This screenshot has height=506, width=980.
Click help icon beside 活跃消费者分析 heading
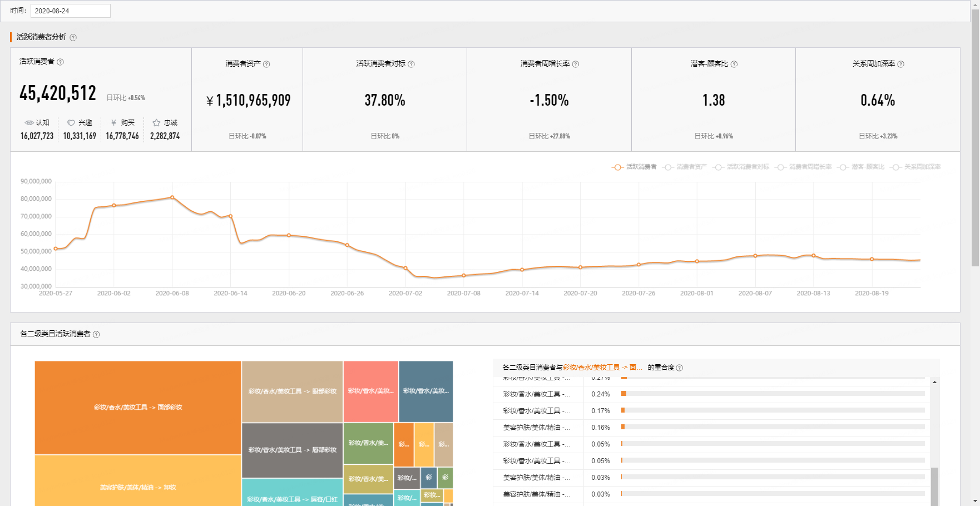73,37
